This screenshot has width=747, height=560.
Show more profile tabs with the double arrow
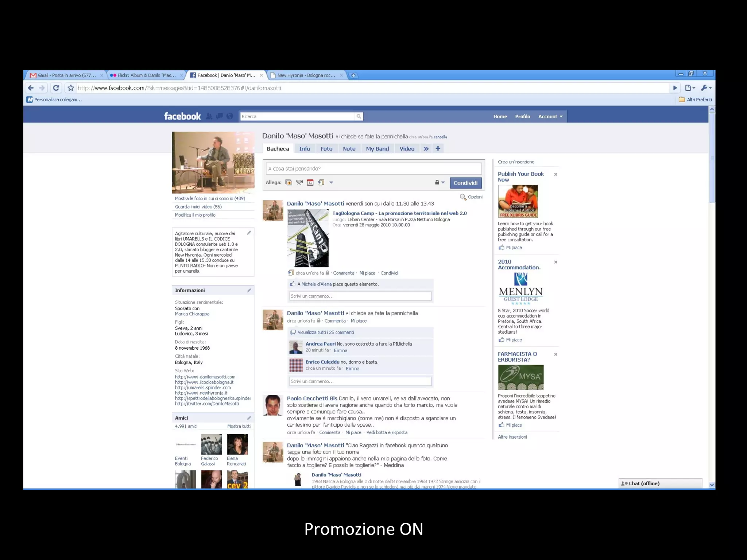point(426,149)
